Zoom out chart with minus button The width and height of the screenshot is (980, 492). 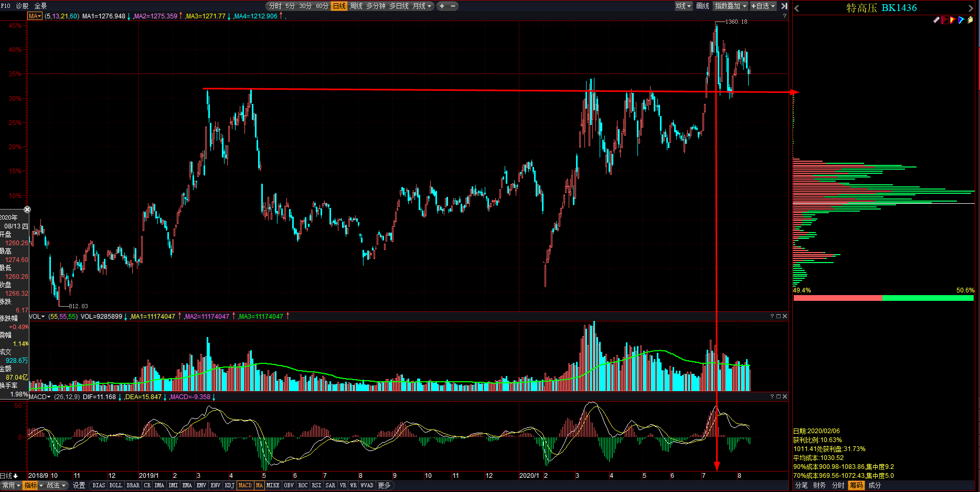click(x=453, y=6)
